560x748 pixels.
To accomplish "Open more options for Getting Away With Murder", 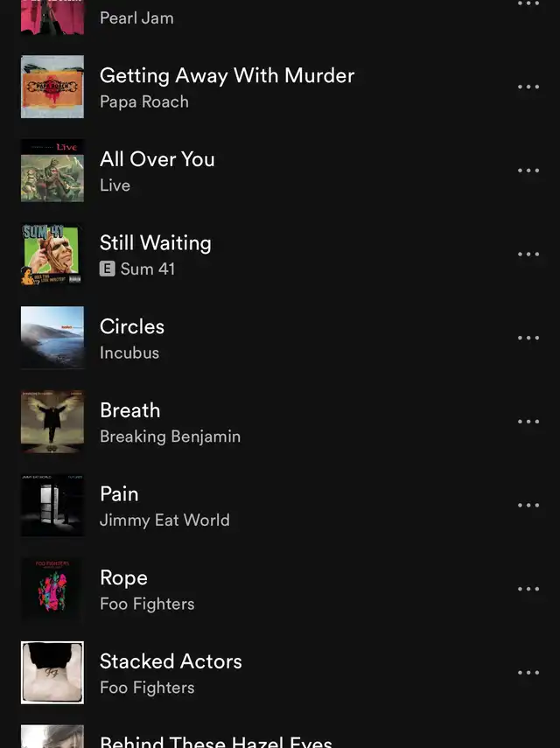I will [528, 87].
